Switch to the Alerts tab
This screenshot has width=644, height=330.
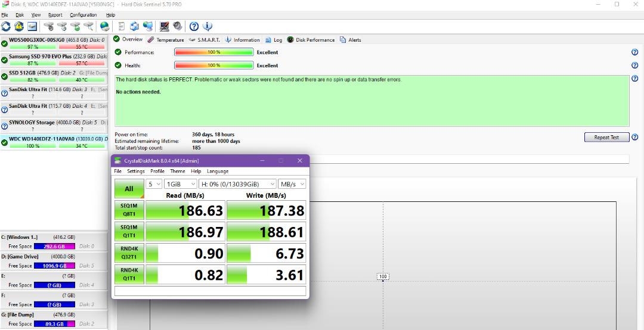(x=351, y=40)
